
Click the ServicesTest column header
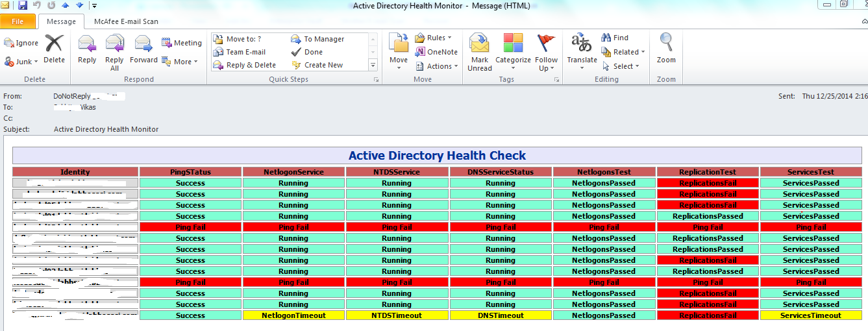click(811, 172)
